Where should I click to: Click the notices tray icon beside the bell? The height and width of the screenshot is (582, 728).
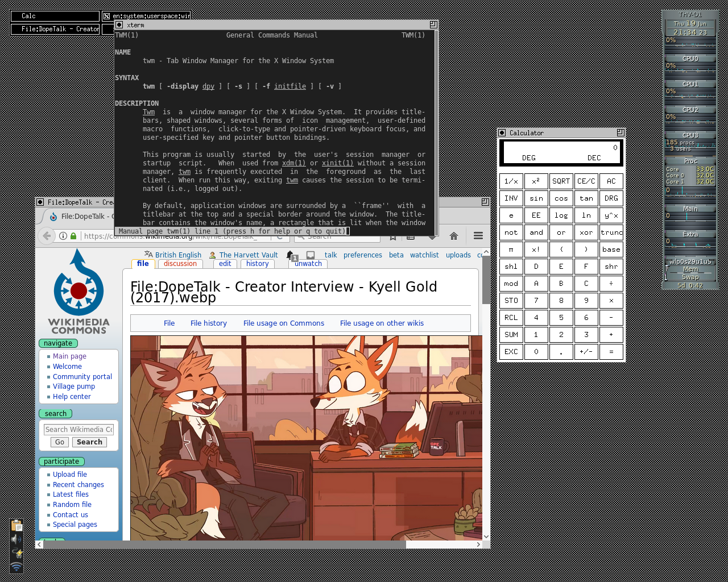pyautogui.click(x=311, y=255)
